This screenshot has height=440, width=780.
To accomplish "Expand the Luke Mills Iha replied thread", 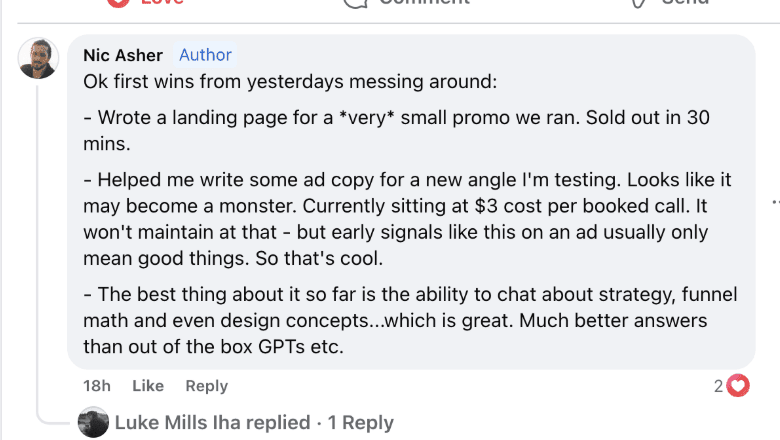I will click(x=212, y=423).
